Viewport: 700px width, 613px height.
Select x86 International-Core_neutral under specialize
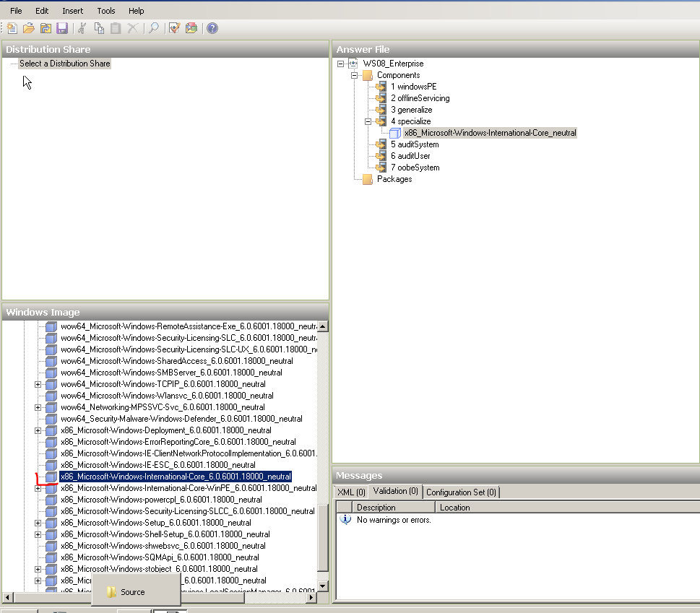click(x=491, y=133)
